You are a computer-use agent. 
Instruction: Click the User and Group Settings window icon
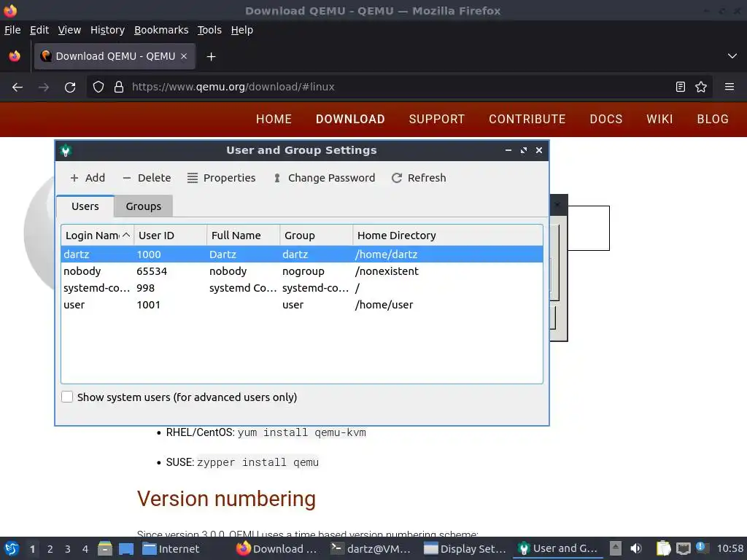click(x=66, y=150)
